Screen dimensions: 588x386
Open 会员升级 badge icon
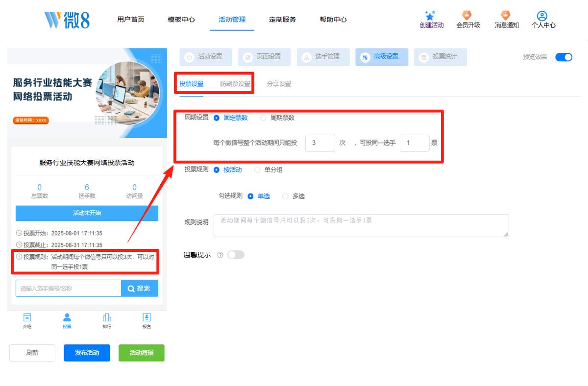[467, 16]
